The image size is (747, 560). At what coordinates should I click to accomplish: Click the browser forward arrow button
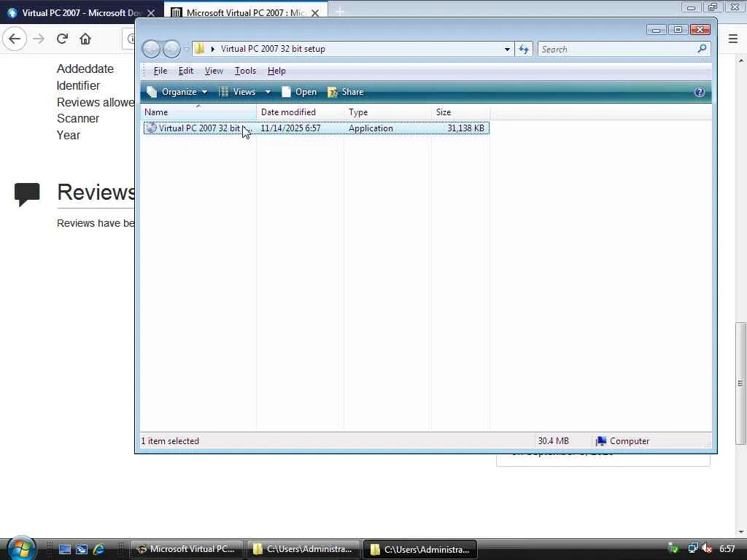39,39
